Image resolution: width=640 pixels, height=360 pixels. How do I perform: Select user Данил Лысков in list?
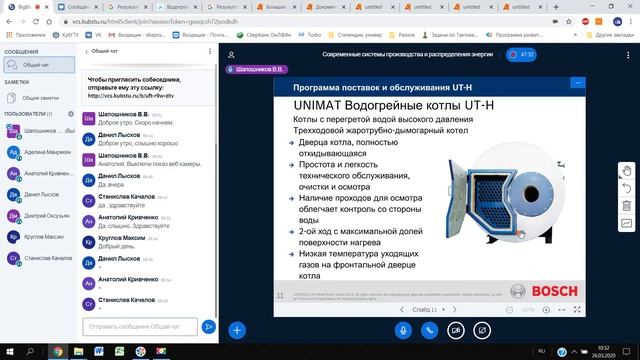(39, 195)
